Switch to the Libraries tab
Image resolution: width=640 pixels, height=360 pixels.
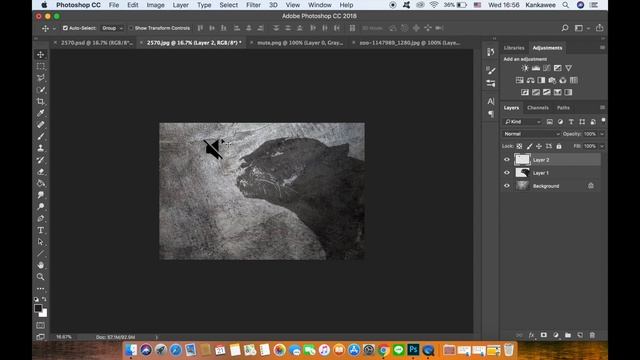(514, 48)
